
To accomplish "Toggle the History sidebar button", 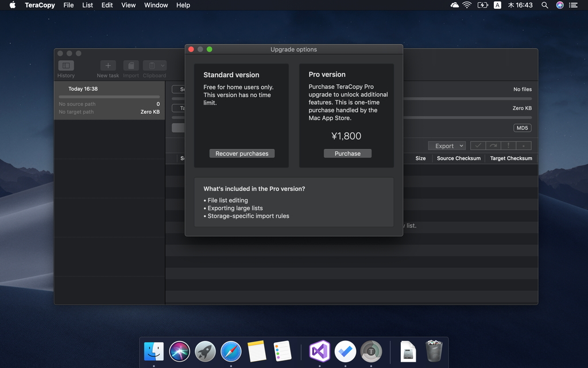I will 66,66.
